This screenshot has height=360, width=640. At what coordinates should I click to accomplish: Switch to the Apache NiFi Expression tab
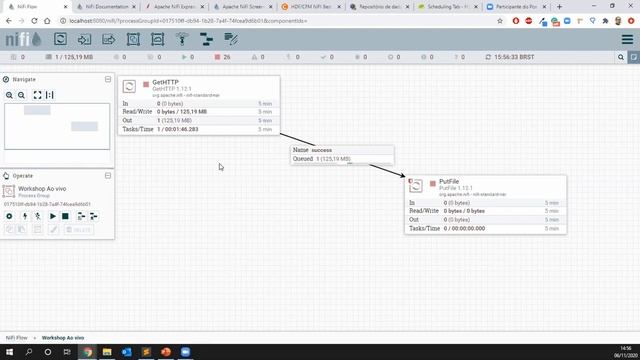[175, 7]
